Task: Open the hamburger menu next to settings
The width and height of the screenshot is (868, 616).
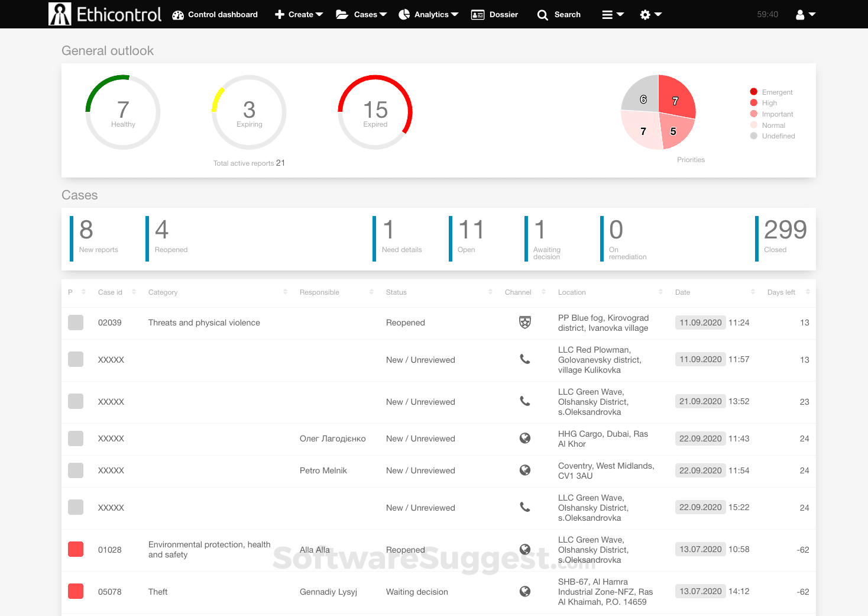Action: (x=610, y=14)
